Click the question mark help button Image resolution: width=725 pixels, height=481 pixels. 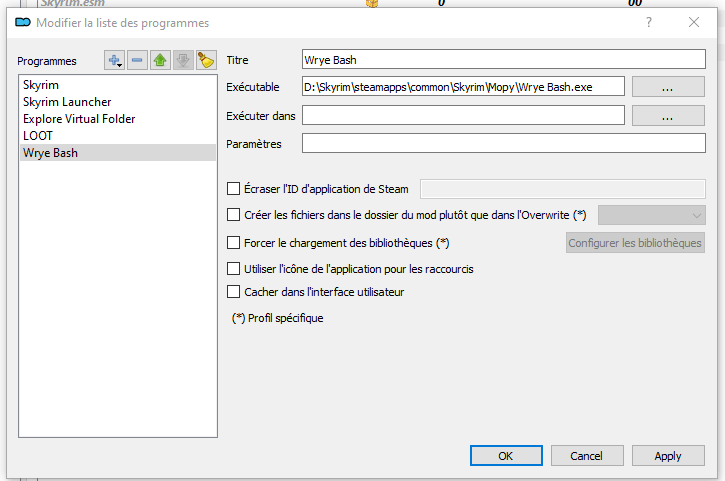pyautogui.click(x=649, y=22)
